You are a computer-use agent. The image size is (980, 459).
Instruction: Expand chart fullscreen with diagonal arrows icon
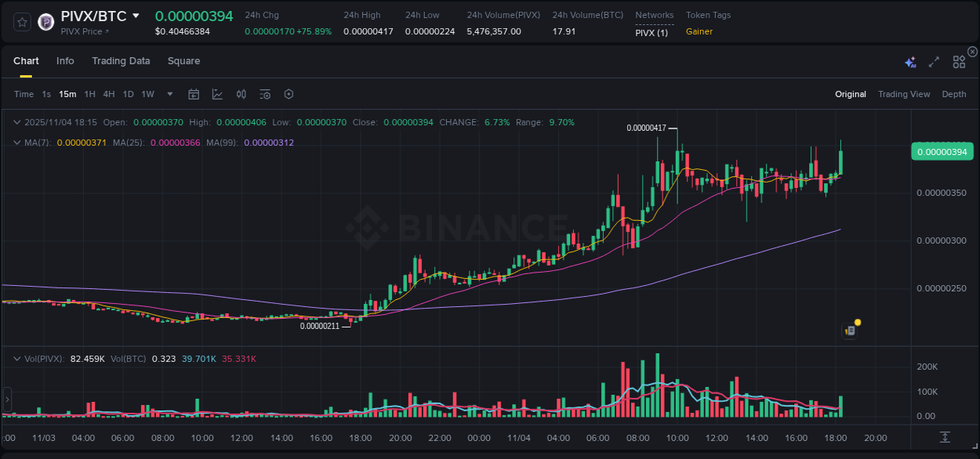point(933,61)
